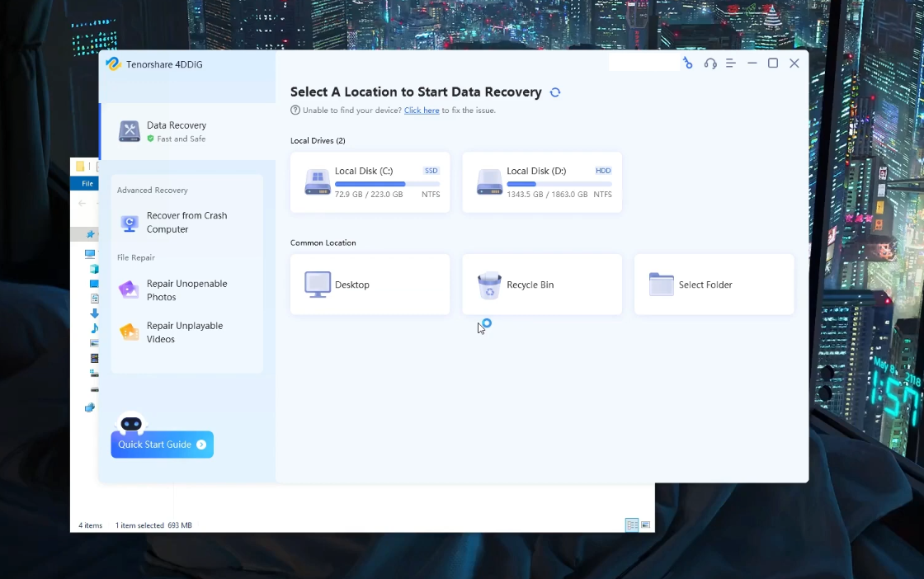This screenshot has height=579, width=924.
Task: Open the Videos filmstrip icon in File Explorer
Action: 94,358
